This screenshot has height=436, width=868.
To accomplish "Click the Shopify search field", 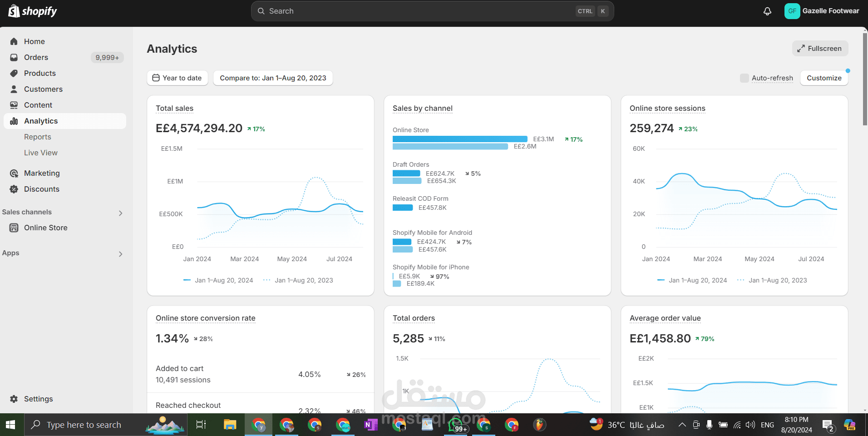I will tap(432, 11).
